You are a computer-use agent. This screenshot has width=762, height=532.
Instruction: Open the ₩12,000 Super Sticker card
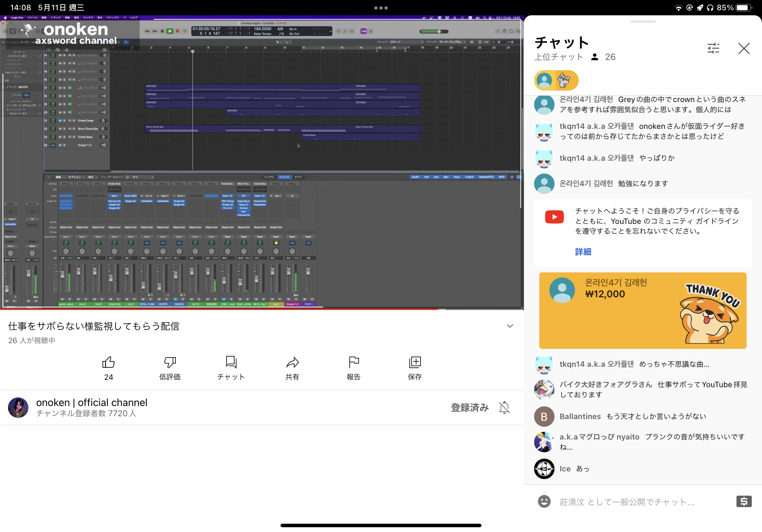click(x=643, y=310)
